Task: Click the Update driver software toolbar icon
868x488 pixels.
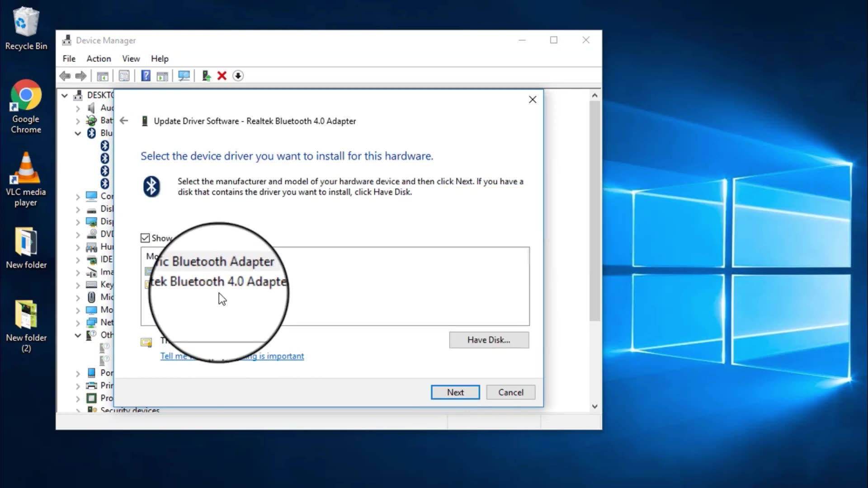Action: click(206, 75)
